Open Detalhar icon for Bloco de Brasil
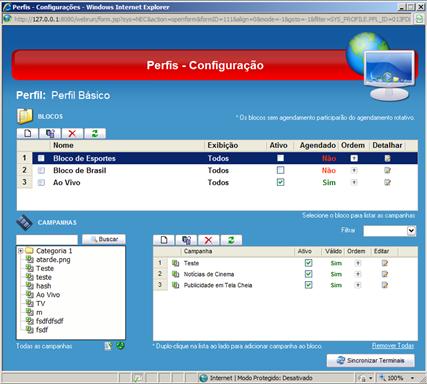Image resolution: width=427 pixels, height=384 pixels. [x=387, y=170]
